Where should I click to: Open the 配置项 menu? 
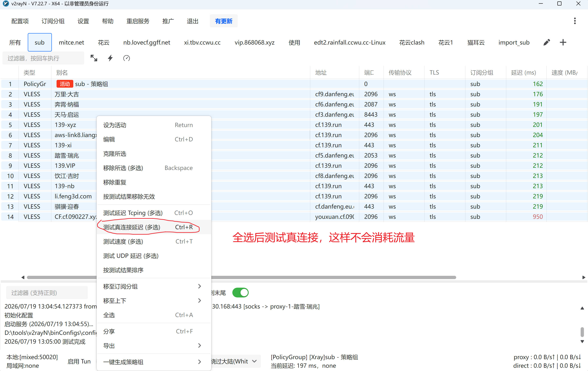click(20, 21)
